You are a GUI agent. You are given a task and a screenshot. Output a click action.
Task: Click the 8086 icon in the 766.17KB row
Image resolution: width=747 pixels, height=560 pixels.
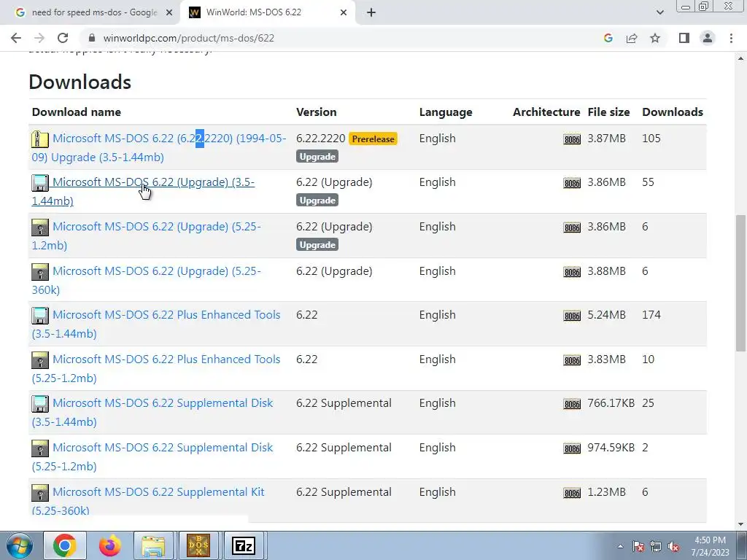click(x=572, y=404)
